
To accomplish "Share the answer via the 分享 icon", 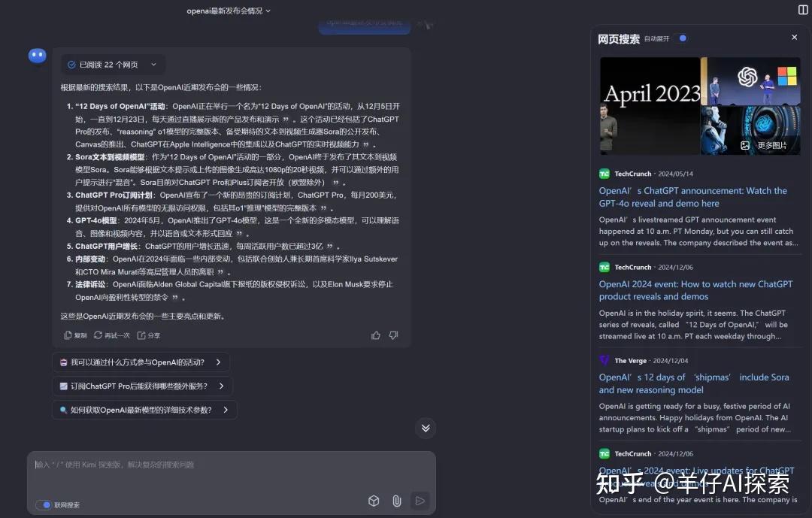I will coord(148,335).
